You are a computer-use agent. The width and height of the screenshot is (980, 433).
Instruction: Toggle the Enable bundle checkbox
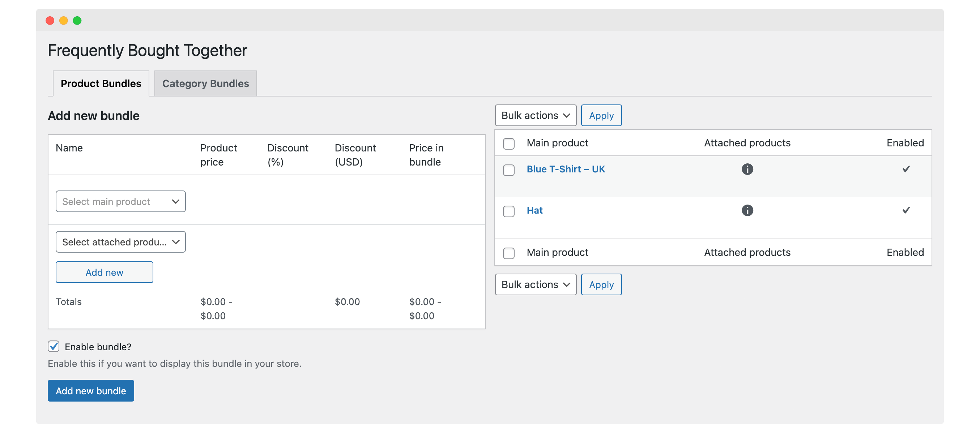(x=54, y=346)
